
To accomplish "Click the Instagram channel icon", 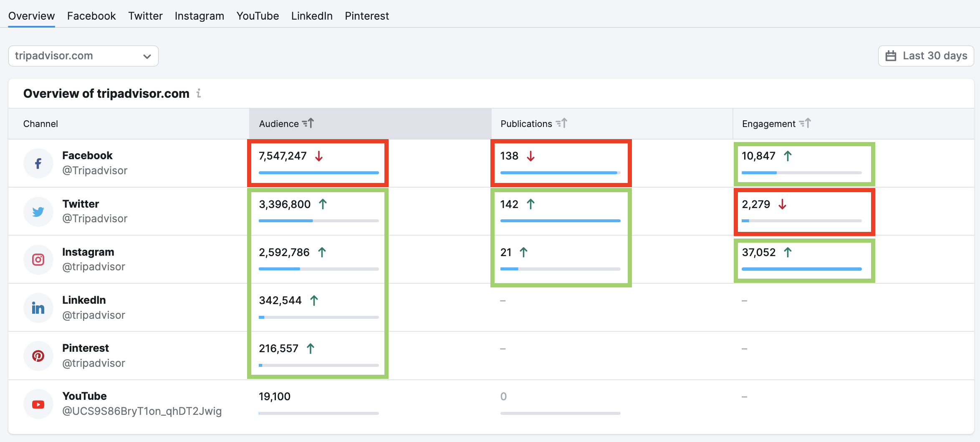I will click(38, 260).
